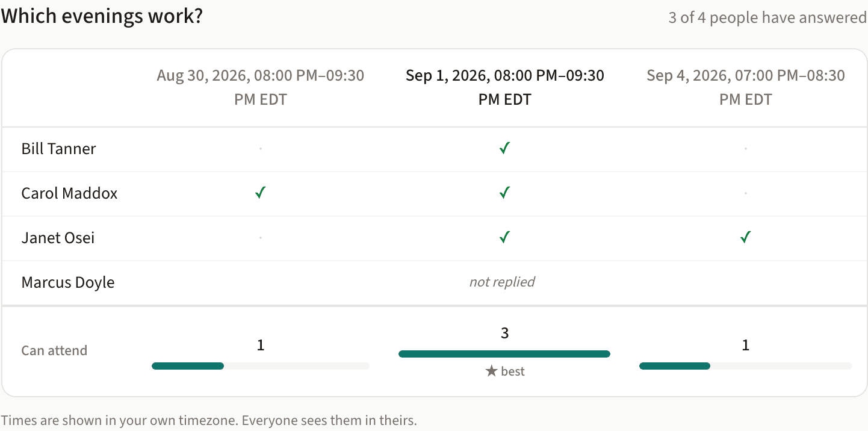Click Janet Osei's checkmark for Sep 4

pyautogui.click(x=745, y=238)
